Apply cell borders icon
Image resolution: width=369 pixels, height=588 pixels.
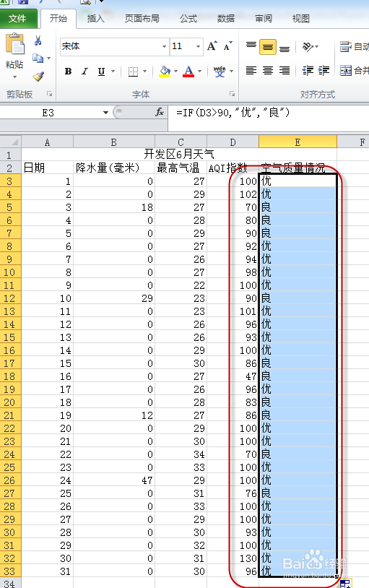(133, 72)
